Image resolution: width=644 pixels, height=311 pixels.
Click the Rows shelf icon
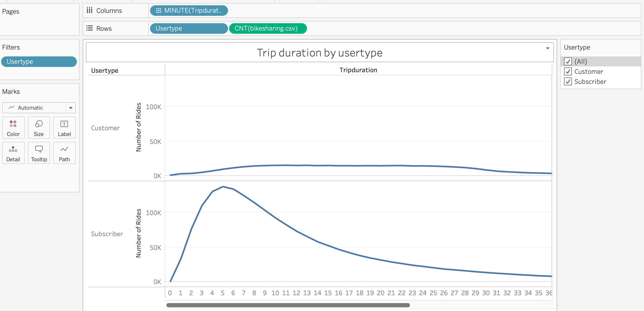90,28
